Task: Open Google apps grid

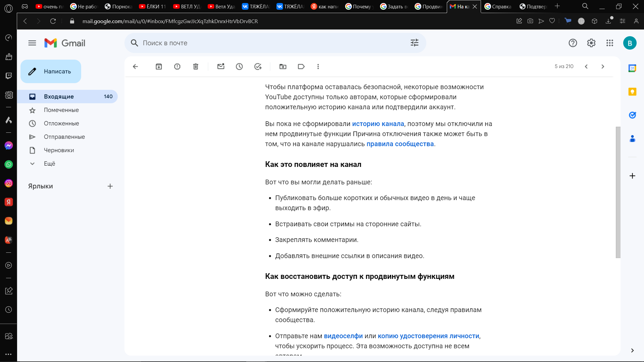Action: (x=610, y=43)
